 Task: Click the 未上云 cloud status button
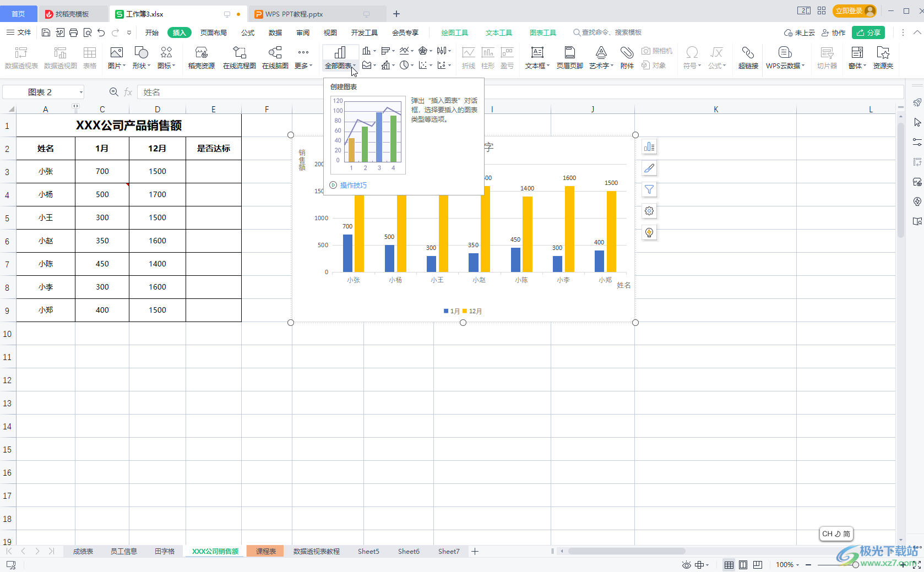coord(800,32)
